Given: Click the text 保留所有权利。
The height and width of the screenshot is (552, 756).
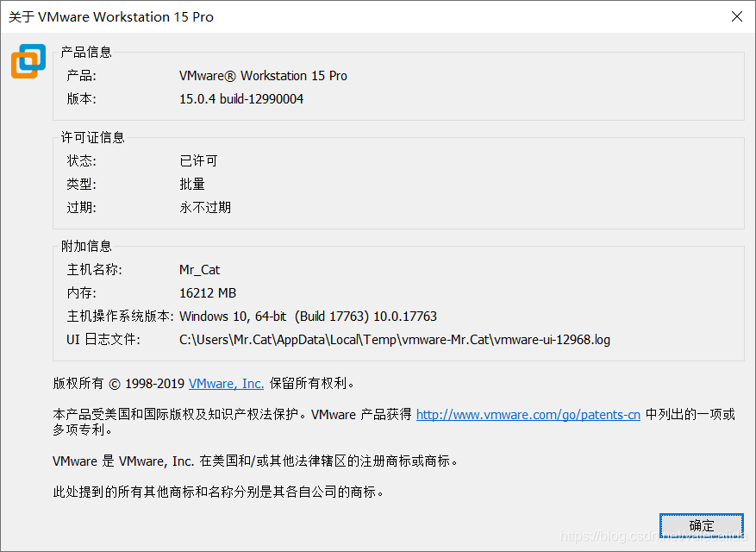Looking at the screenshot, I should click(x=312, y=384).
